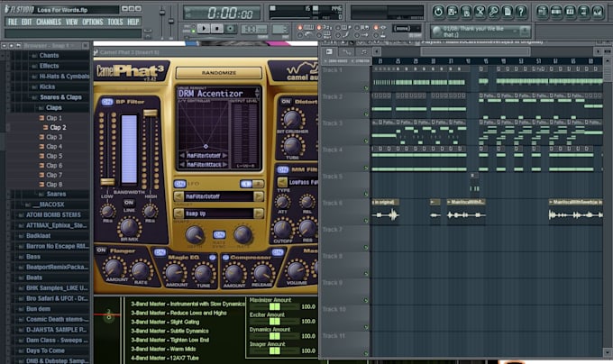613x364 pixels.
Task: Click previous LFO shape arrow beside Ramp Up
Action: point(178,214)
